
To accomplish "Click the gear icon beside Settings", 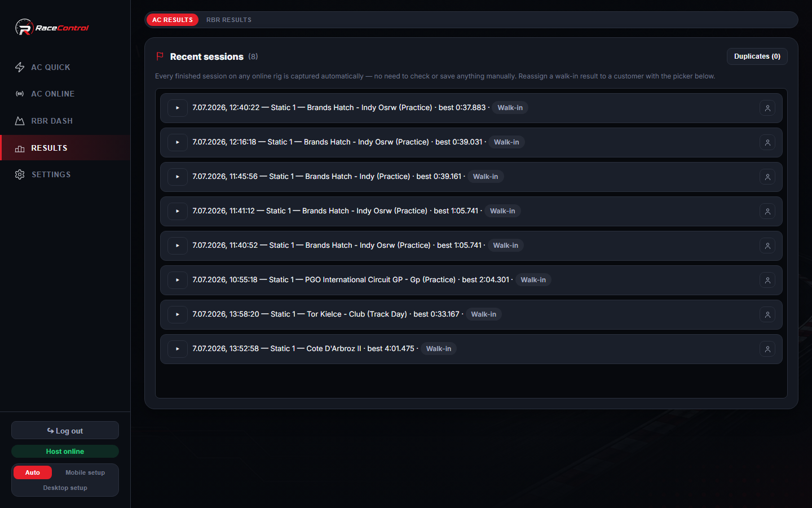I will click(20, 174).
